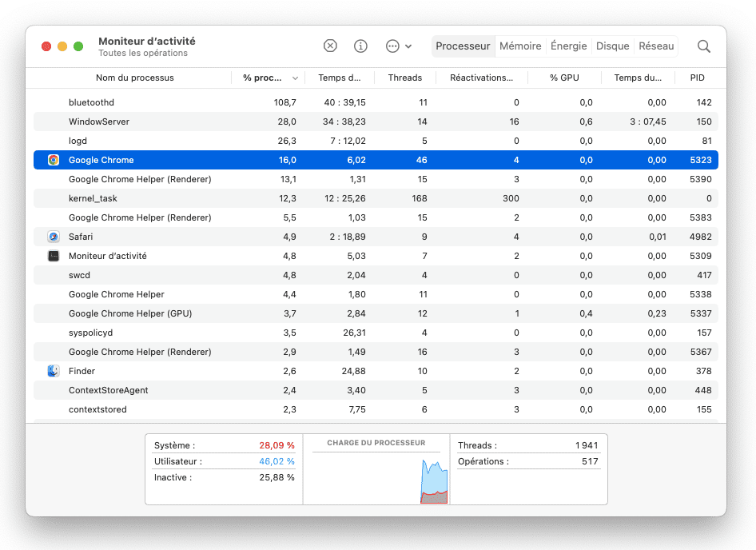Click the 0,4 GPU value for Chrome Helper (GPU)
Screen dimensions: 756x550
click(x=587, y=313)
